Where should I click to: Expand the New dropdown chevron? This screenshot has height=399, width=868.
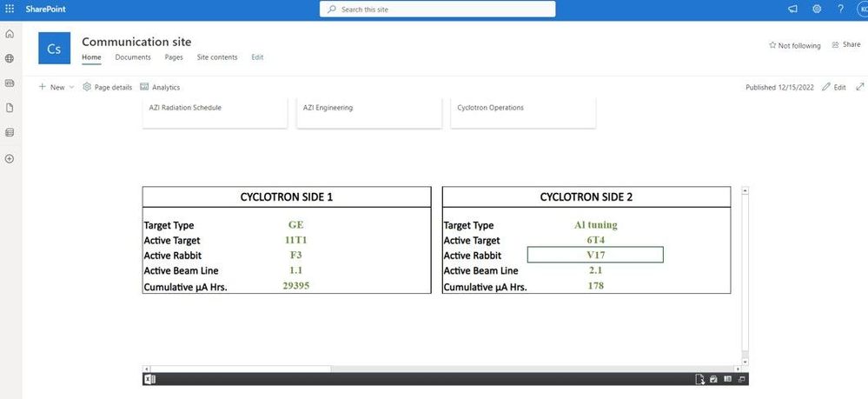click(x=71, y=87)
